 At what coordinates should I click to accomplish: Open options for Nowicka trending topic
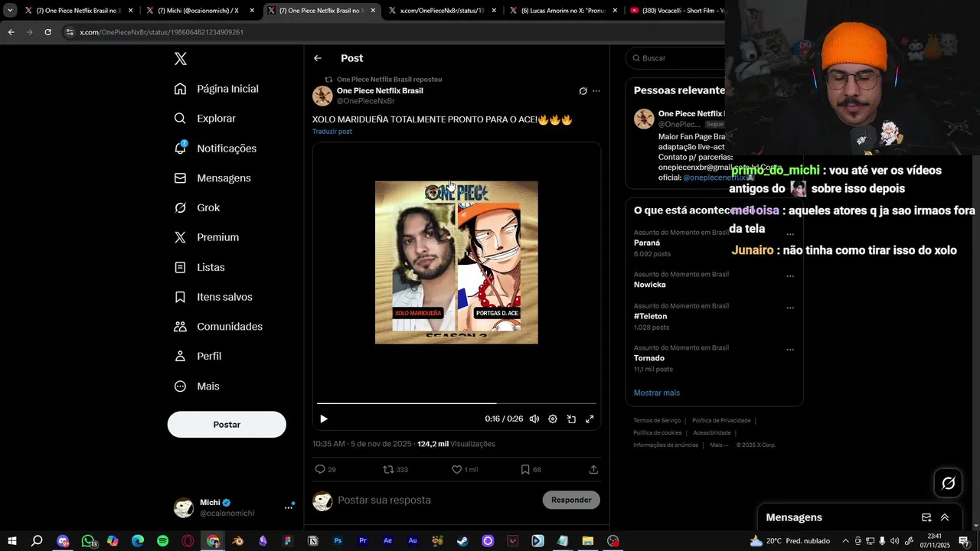(x=790, y=276)
